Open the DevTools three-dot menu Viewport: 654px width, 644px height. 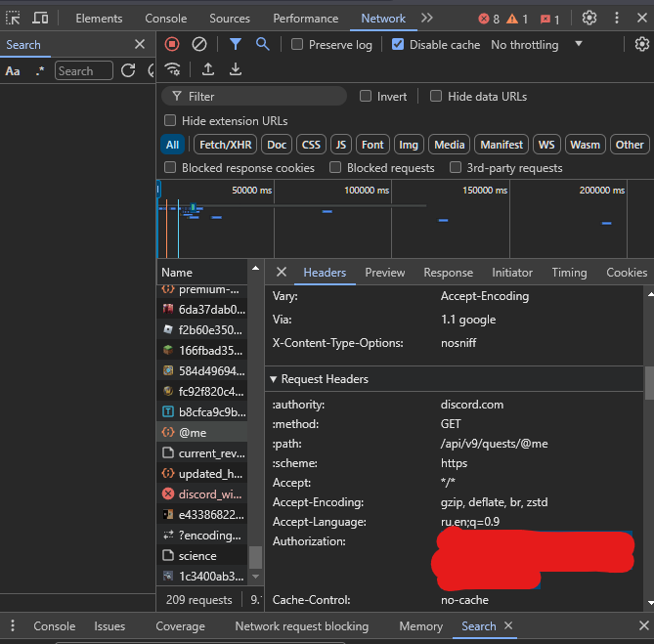(x=617, y=18)
